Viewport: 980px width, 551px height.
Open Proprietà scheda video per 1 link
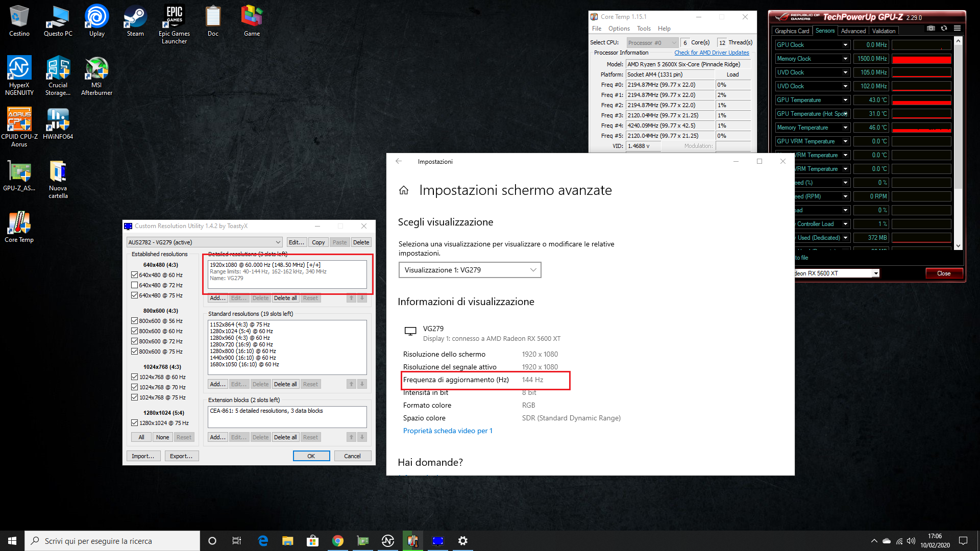(x=448, y=431)
